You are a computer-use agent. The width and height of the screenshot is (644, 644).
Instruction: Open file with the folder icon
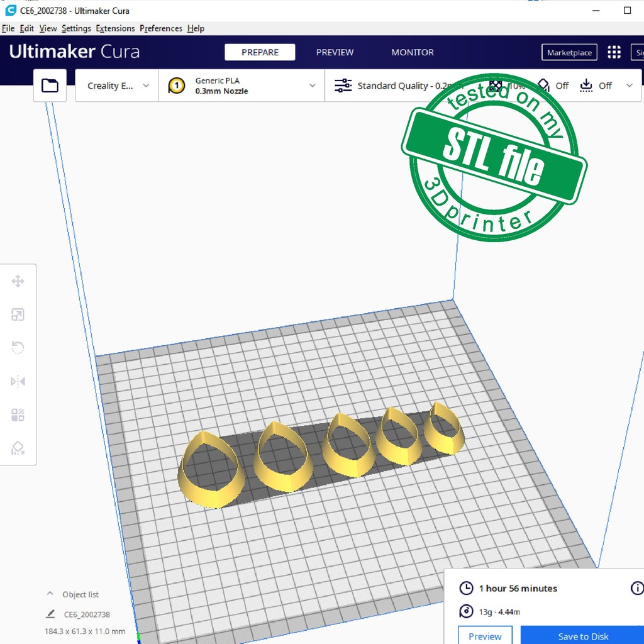tap(50, 86)
